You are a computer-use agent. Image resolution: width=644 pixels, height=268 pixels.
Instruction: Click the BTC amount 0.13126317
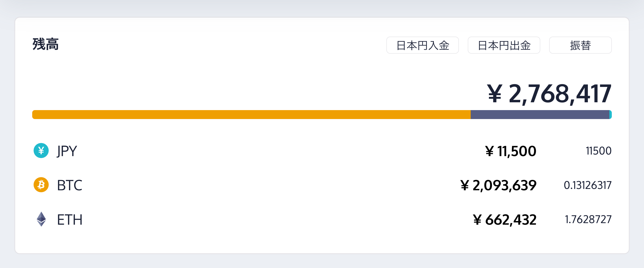[x=587, y=185]
